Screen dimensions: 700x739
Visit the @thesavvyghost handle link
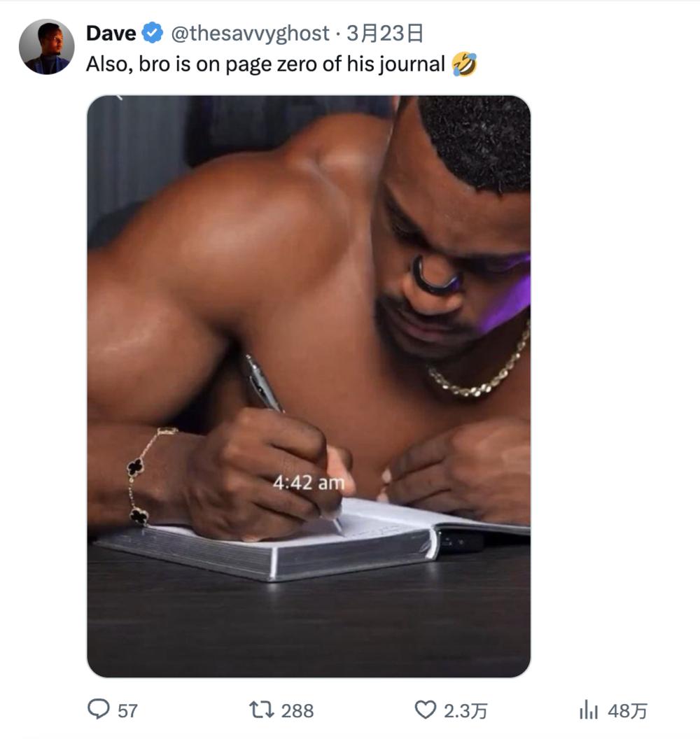pos(250,33)
